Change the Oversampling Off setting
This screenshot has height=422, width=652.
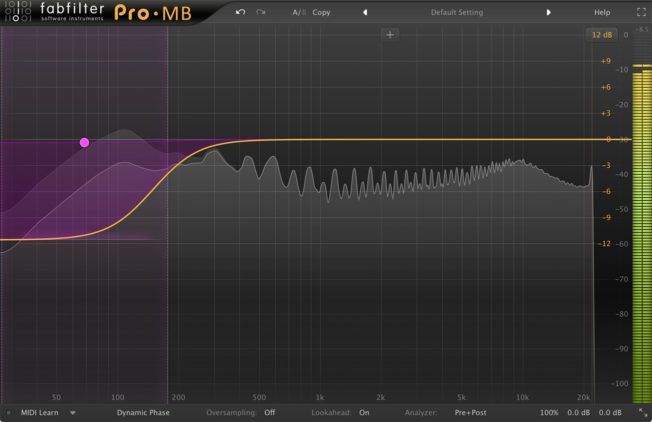click(x=269, y=412)
